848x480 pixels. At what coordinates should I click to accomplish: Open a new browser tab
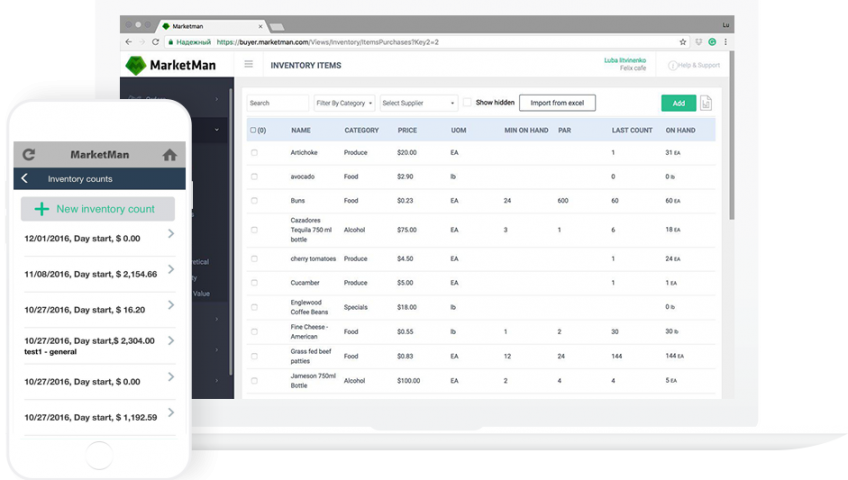pos(277,26)
